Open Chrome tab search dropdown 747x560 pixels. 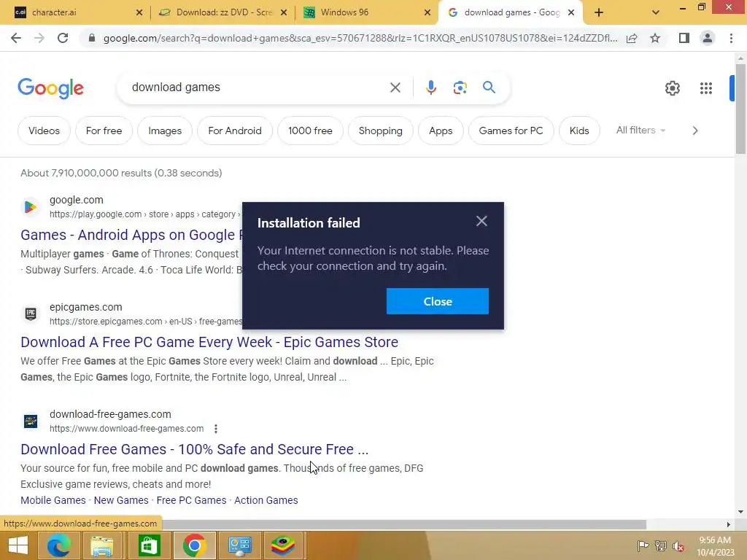(656, 12)
